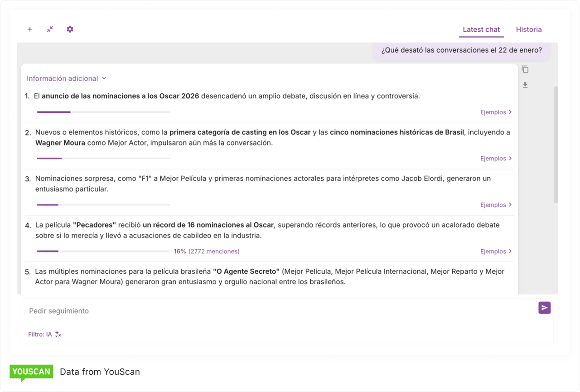Viewport: 580px width, 392px height.
Task: Download the response via the download icon
Action: [x=525, y=85]
